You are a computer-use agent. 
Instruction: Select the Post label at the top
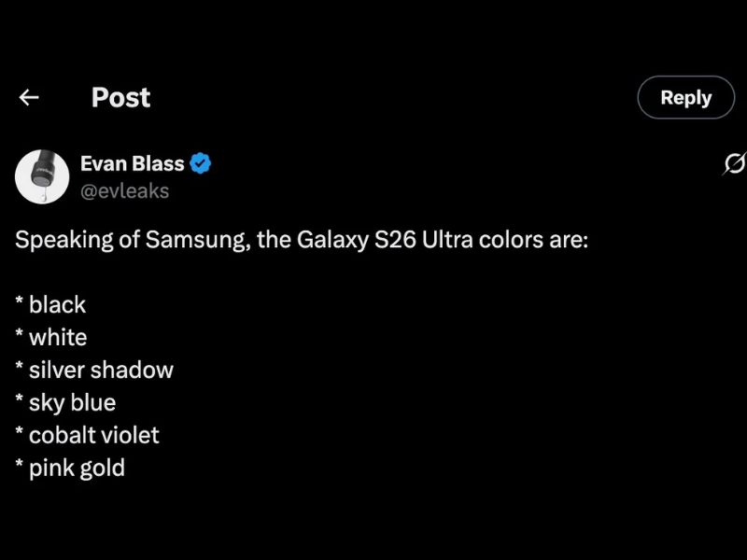tap(120, 97)
